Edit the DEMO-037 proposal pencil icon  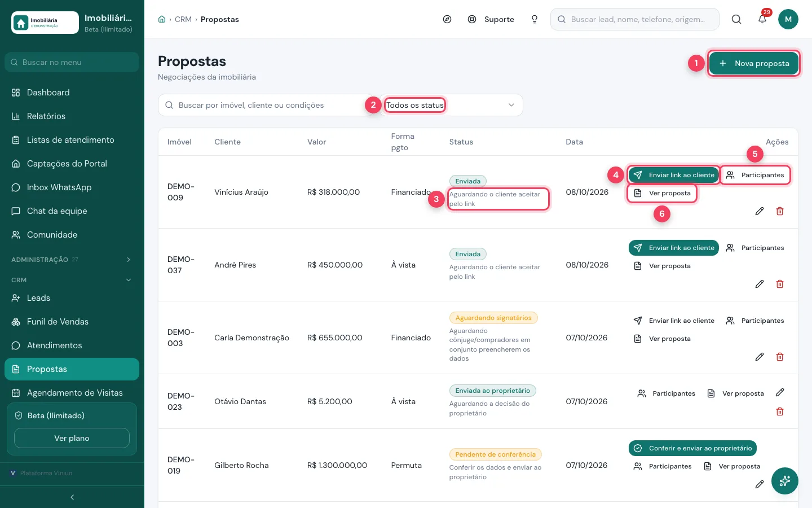[760, 284]
